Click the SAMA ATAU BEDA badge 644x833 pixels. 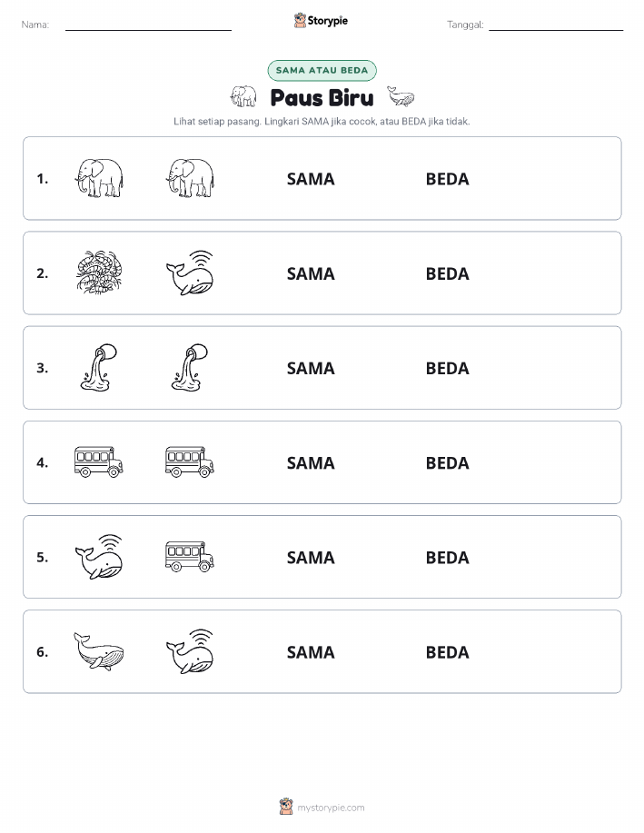[322, 70]
